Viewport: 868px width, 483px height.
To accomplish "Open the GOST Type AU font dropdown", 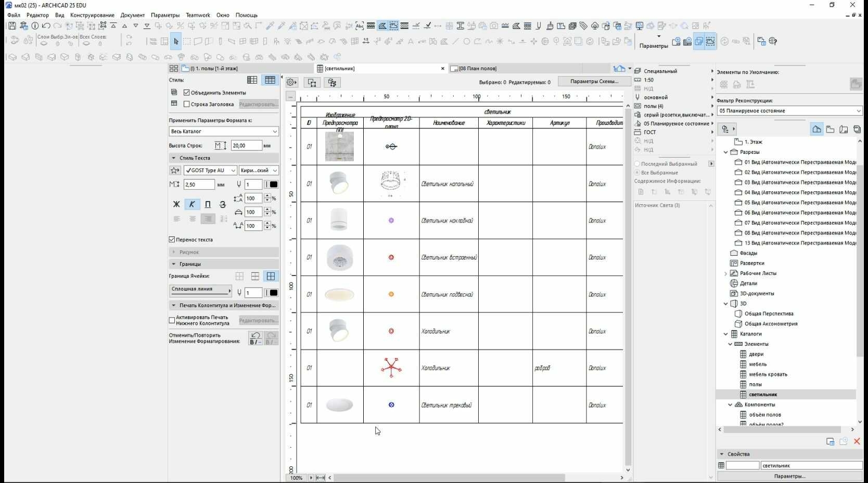I will 210,170.
